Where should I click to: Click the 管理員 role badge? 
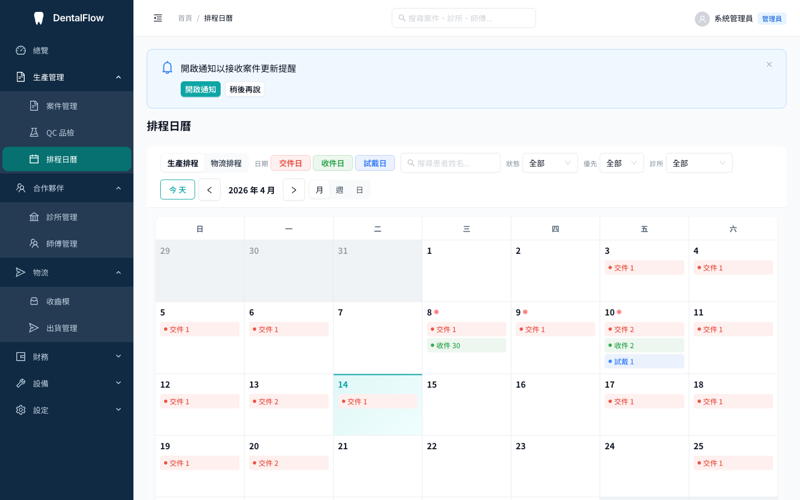(771, 19)
